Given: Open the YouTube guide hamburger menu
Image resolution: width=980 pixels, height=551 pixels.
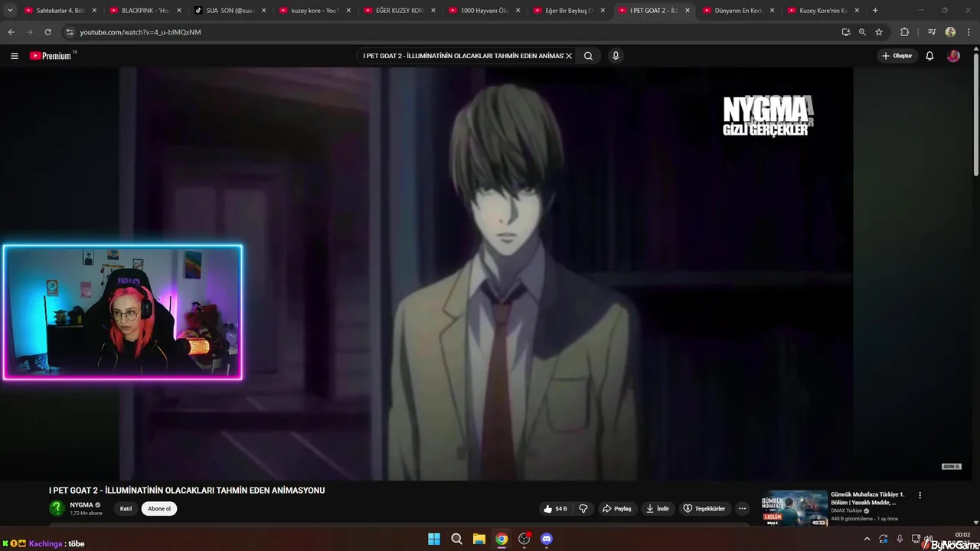Looking at the screenshot, I should click(x=14, y=56).
